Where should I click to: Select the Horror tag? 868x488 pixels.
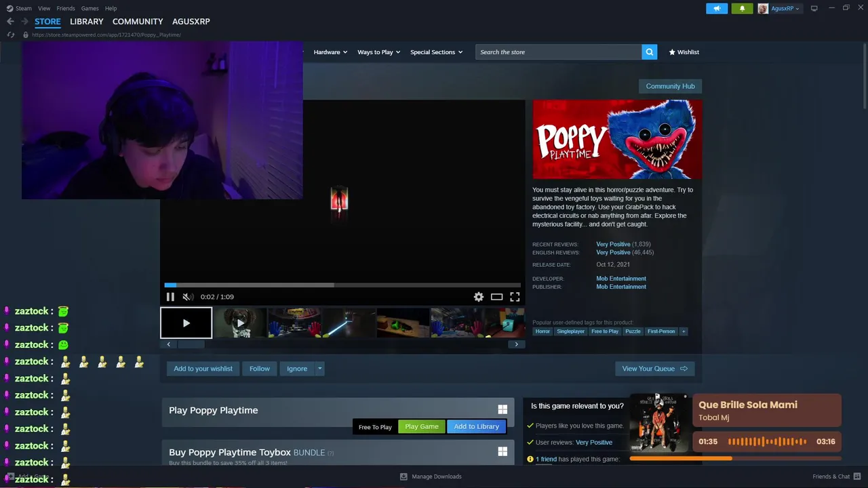[x=542, y=331]
